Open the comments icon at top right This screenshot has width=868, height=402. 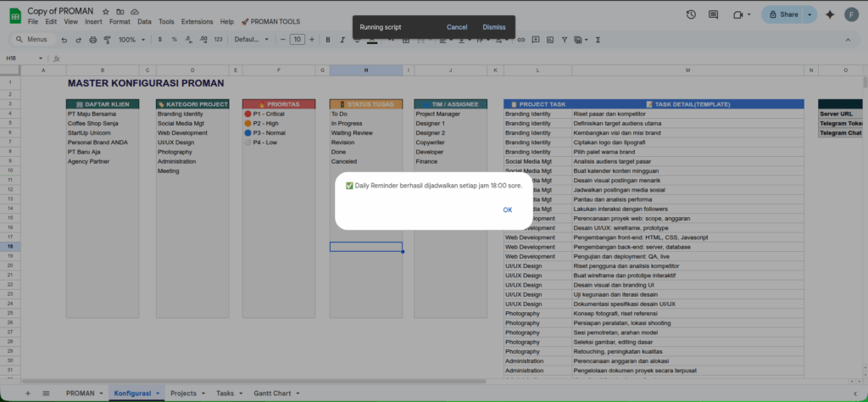(714, 14)
